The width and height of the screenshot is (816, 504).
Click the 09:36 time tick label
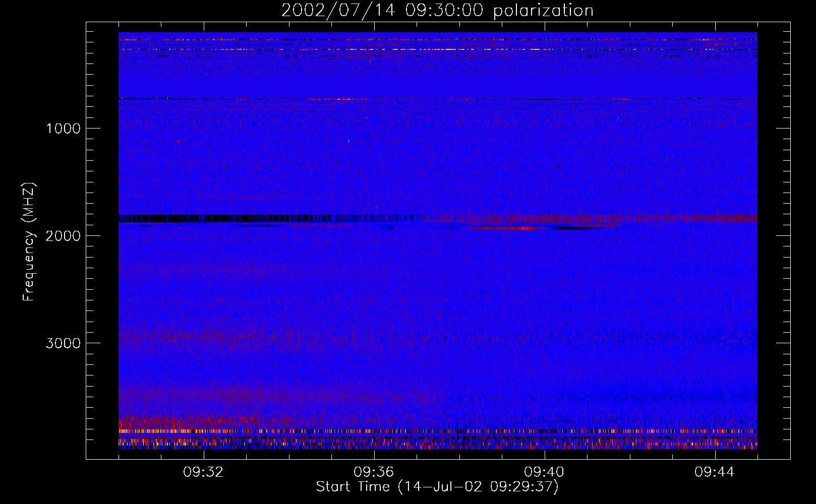coord(374,472)
